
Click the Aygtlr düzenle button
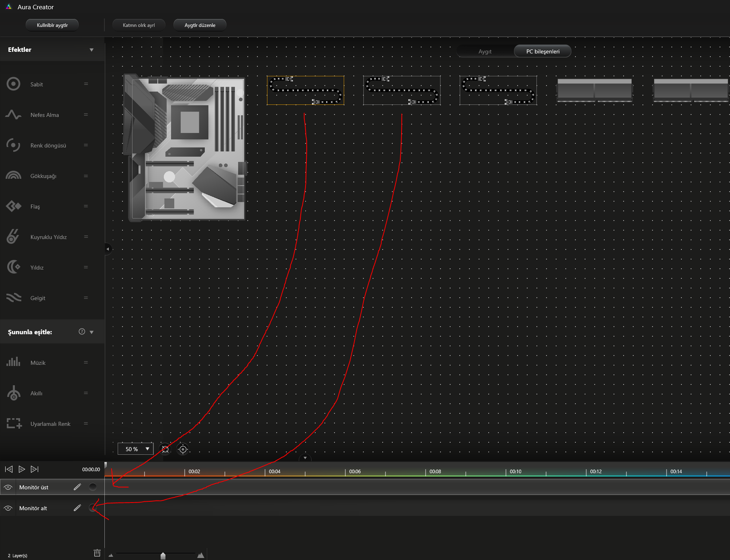200,25
